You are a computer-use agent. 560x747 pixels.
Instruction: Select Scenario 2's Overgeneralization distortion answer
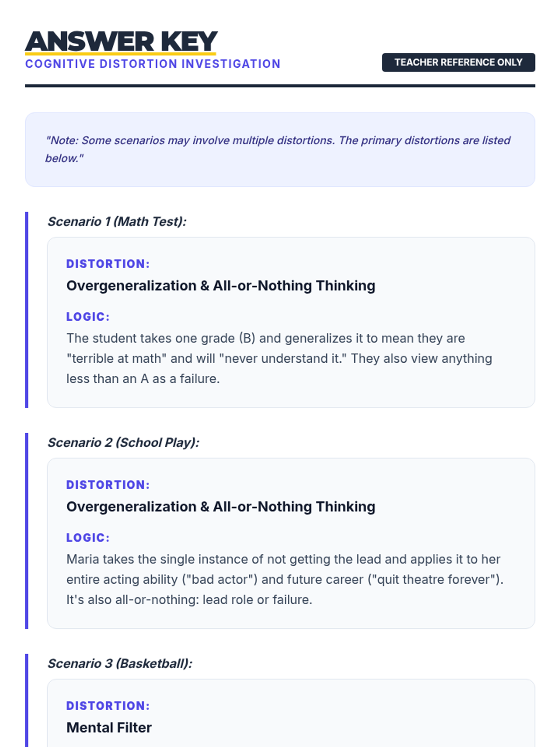click(x=221, y=507)
